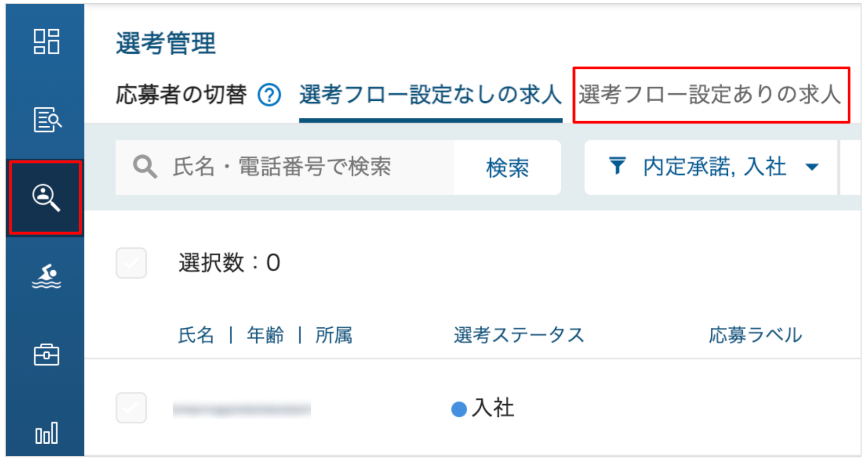Click the funnel filter icon
868x465 pixels.
(x=617, y=166)
